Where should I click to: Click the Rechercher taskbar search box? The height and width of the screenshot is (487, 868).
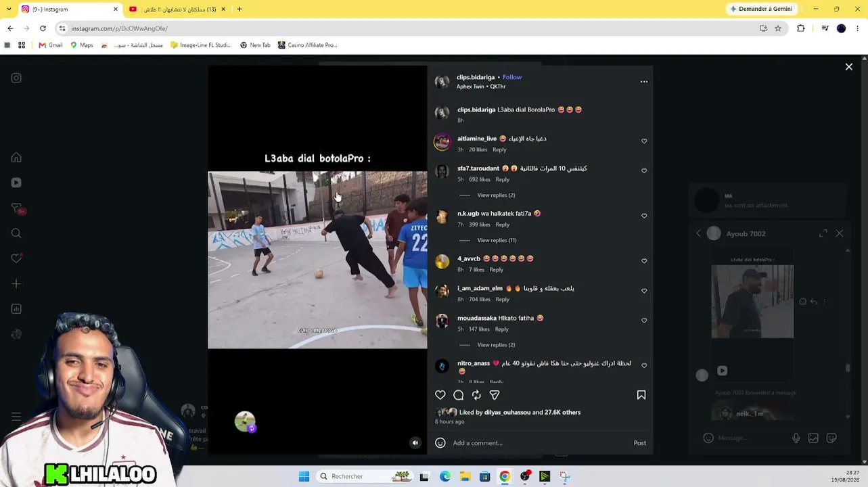coord(365,477)
